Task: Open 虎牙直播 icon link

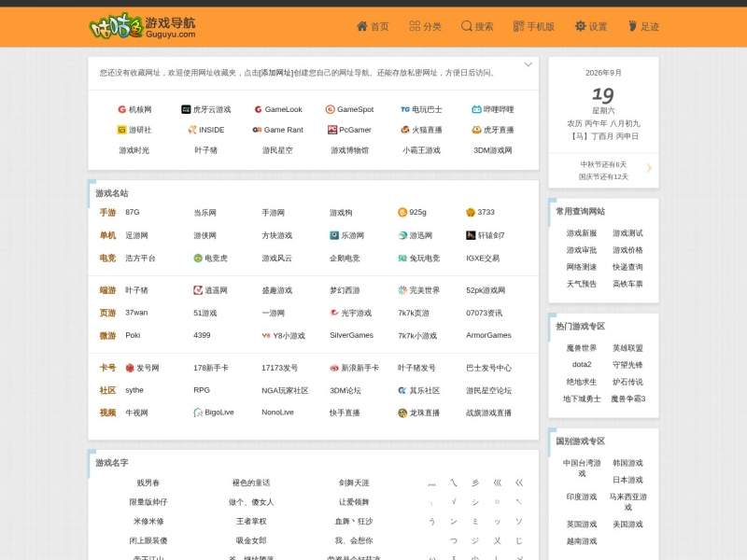Action: point(493,130)
